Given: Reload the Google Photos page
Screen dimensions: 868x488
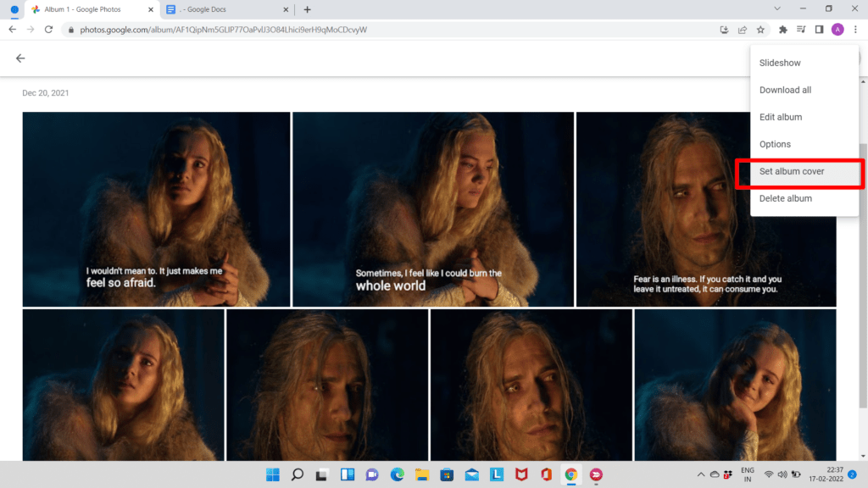Looking at the screenshot, I should tap(48, 28).
